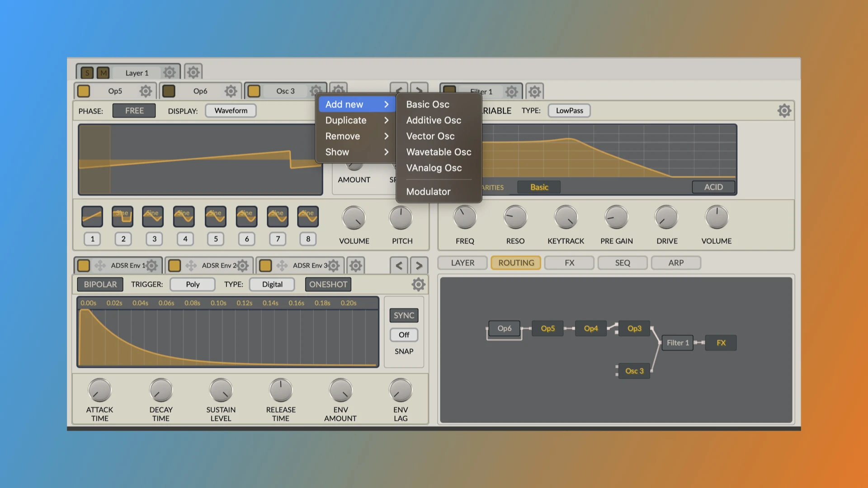Viewport: 868px width, 488px height.
Task: Toggle the BIPOLAR envelope switch
Action: pyautogui.click(x=100, y=284)
